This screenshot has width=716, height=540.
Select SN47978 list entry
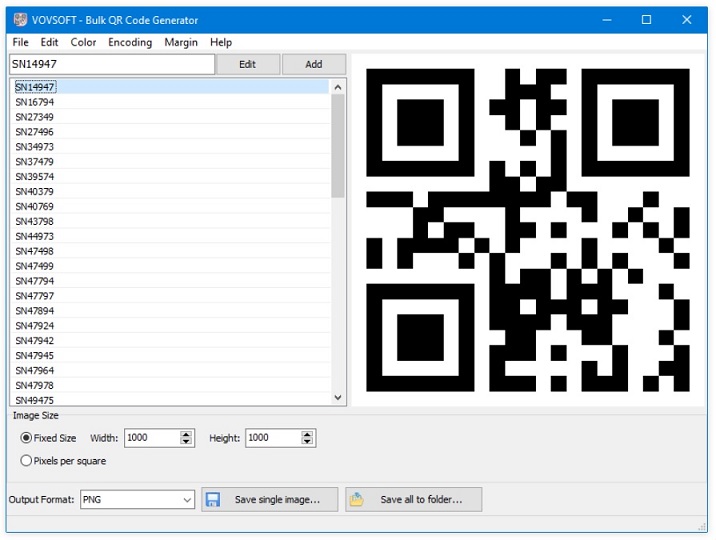(35, 385)
